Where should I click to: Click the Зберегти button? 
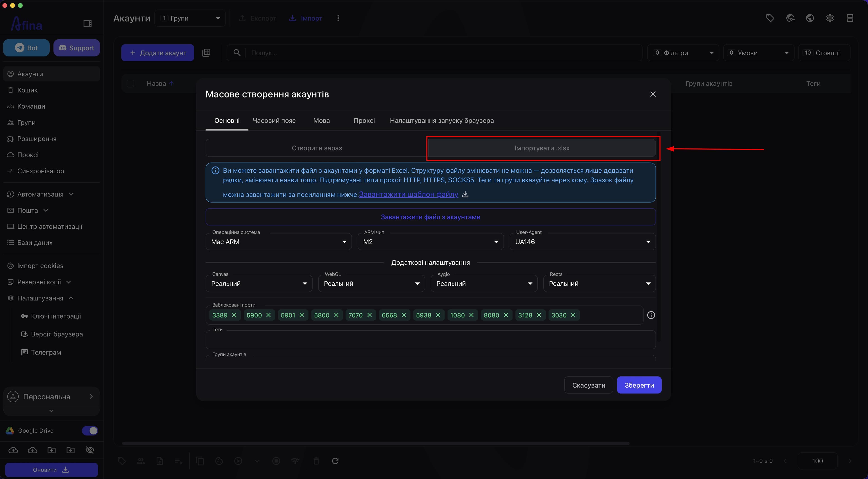(x=639, y=385)
